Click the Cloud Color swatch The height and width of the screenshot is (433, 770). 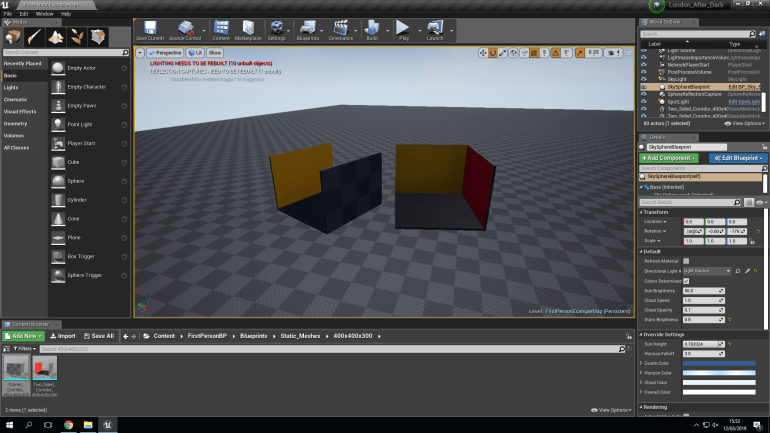(x=719, y=382)
